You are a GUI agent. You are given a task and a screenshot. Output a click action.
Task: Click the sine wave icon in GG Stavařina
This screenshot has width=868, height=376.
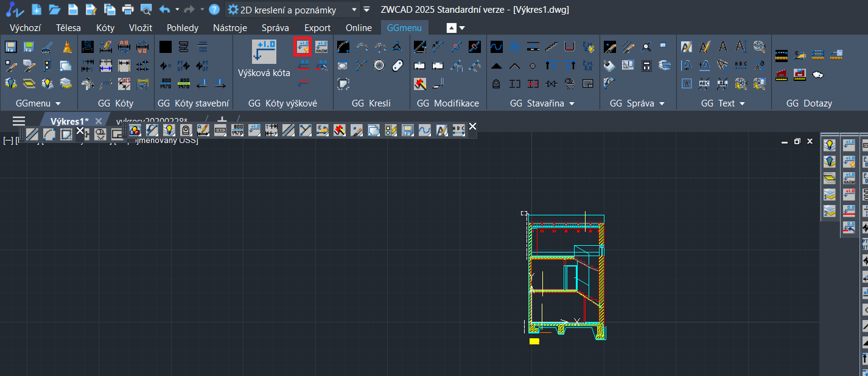pyautogui.click(x=497, y=46)
